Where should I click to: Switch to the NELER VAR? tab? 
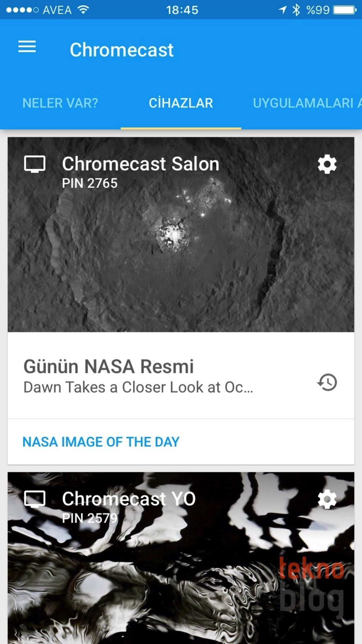[60, 103]
